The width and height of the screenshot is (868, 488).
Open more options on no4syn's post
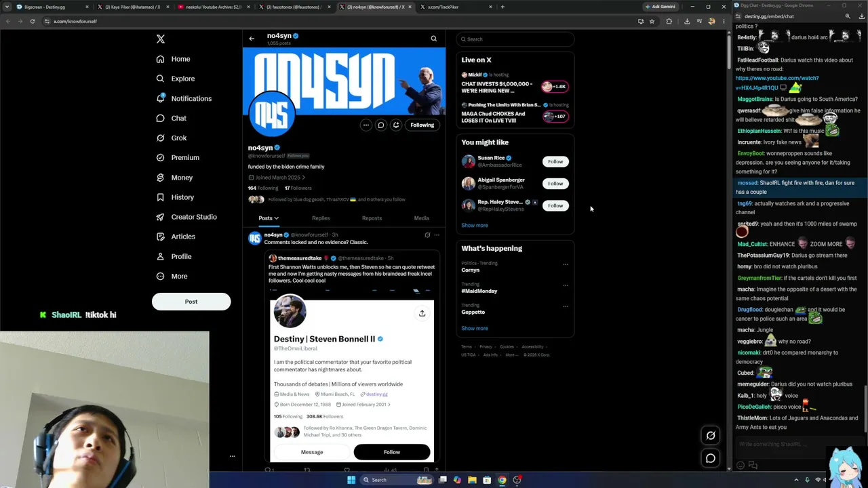437,235
